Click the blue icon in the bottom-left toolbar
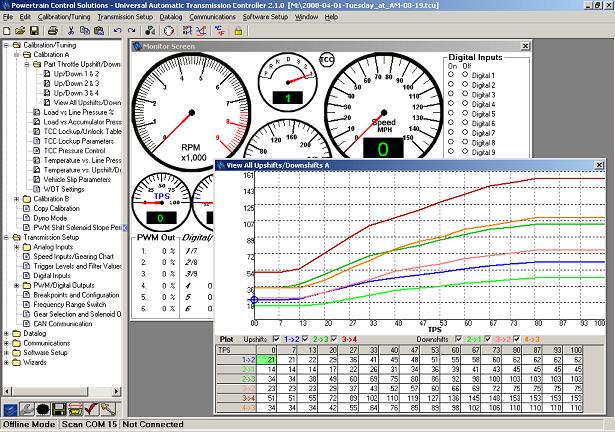Viewport: 615px width, 432px height. (x=10, y=409)
